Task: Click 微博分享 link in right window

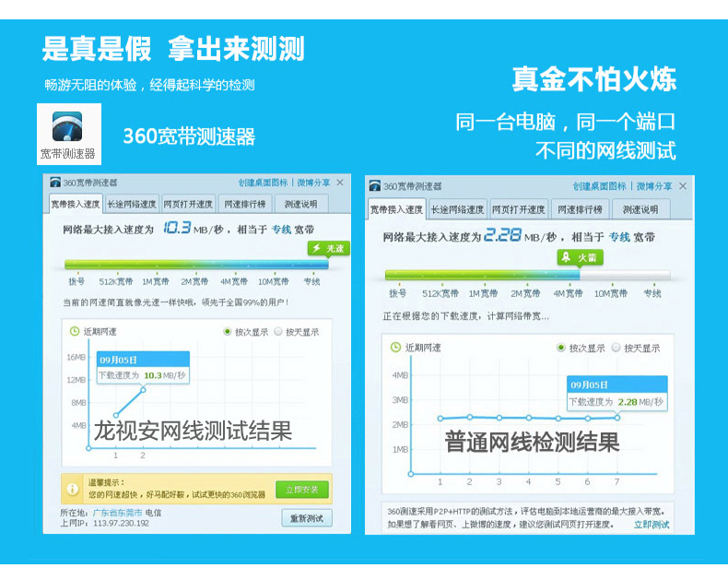Action: click(x=654, y=186)
